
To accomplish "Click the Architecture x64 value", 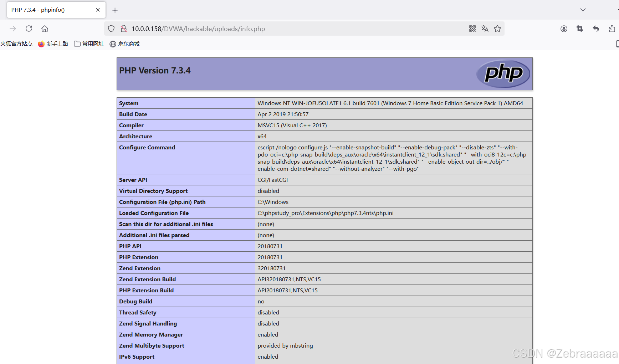I will coord(262,137).
